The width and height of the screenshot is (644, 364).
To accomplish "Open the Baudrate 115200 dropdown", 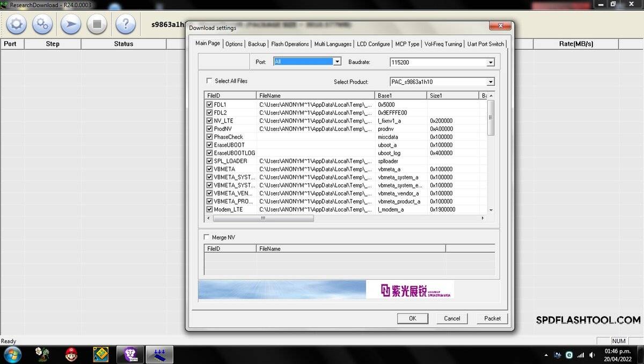I will 491,62.
